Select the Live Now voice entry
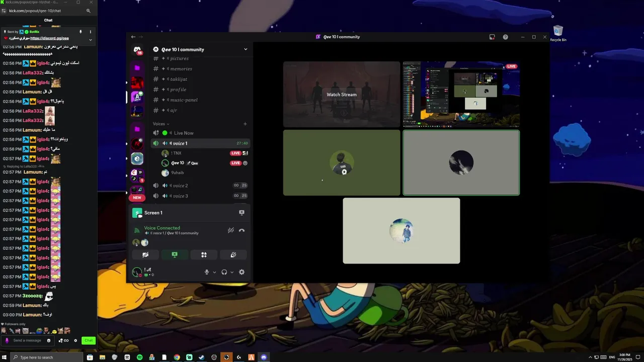This screenshot has height=362, width=644. [200, 133]
